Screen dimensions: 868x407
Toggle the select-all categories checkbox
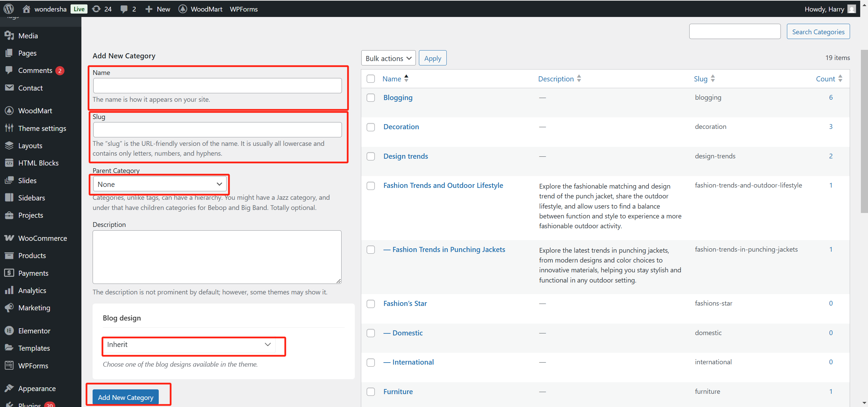pyautogui.click(x=371, y=79)
